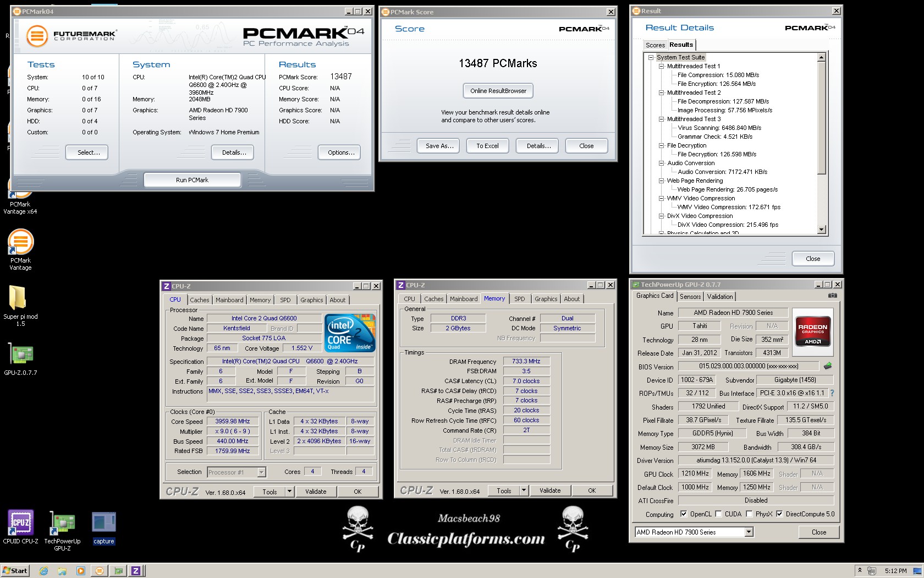Open Windows Explorer from the taskbar
The image size is (924, 578).
pyautogui.click(x=62, y=571)
